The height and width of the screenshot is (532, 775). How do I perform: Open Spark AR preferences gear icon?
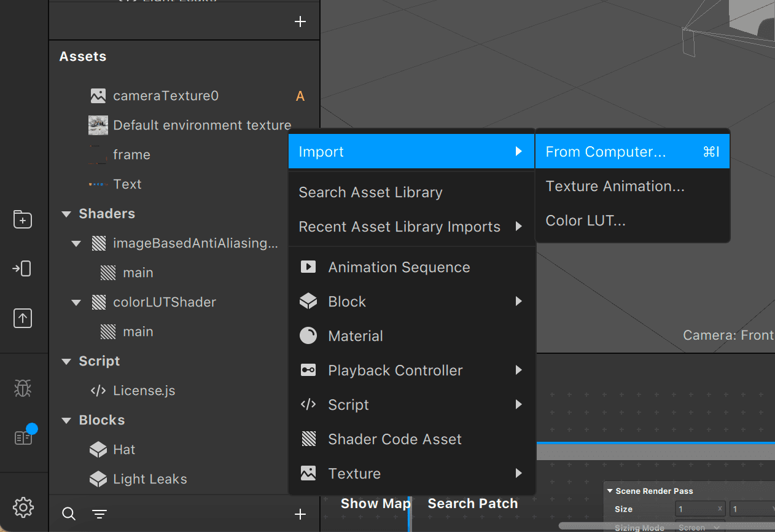pos(23,507)
